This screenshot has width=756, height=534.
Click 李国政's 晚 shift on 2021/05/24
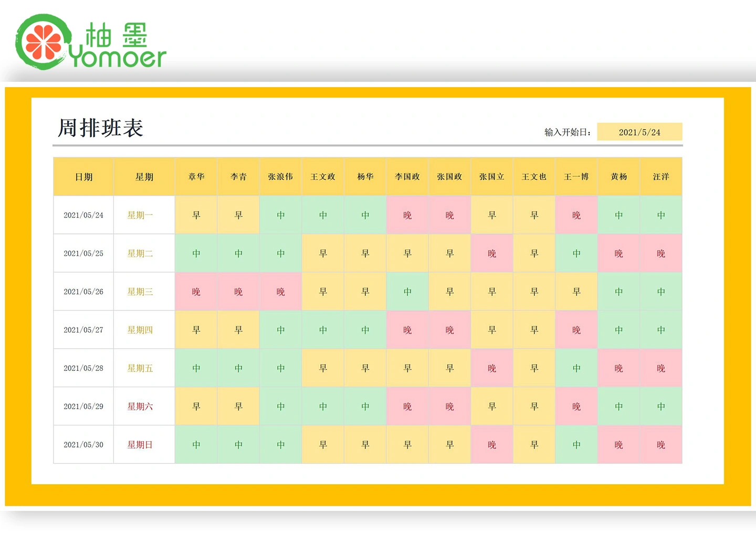407,215
